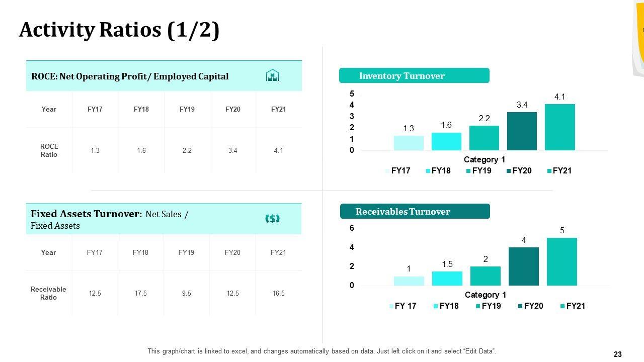Viewport: 644px width, 362px height.
Task: Click the FY21 column header in ROCE table
Action: [278, 109]
